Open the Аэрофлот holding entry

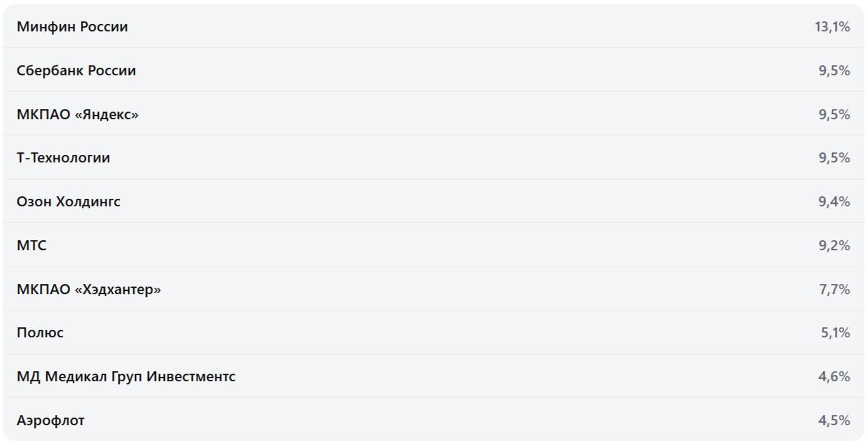click(51, 420)
